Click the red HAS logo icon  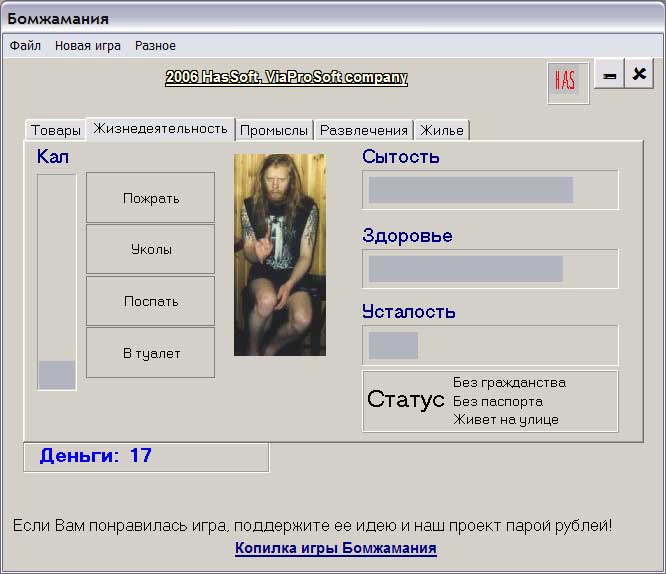click(x=568, y=83)
